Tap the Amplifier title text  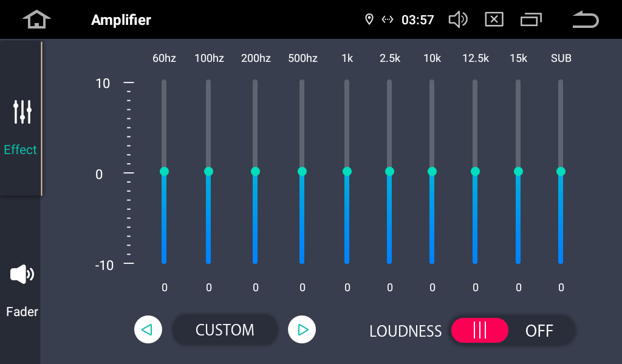(x=121, y=20)
